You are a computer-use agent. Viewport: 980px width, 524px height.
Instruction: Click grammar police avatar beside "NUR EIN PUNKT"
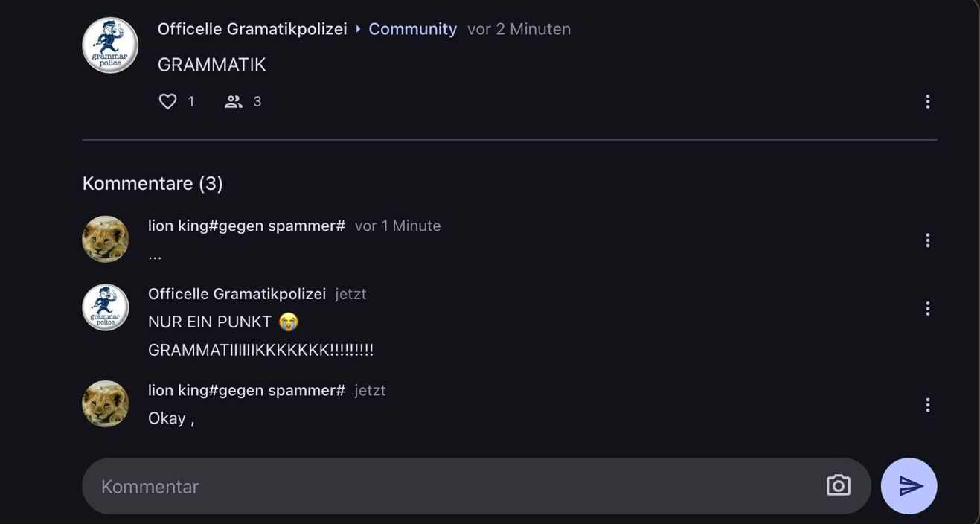[x=106, y=307]
